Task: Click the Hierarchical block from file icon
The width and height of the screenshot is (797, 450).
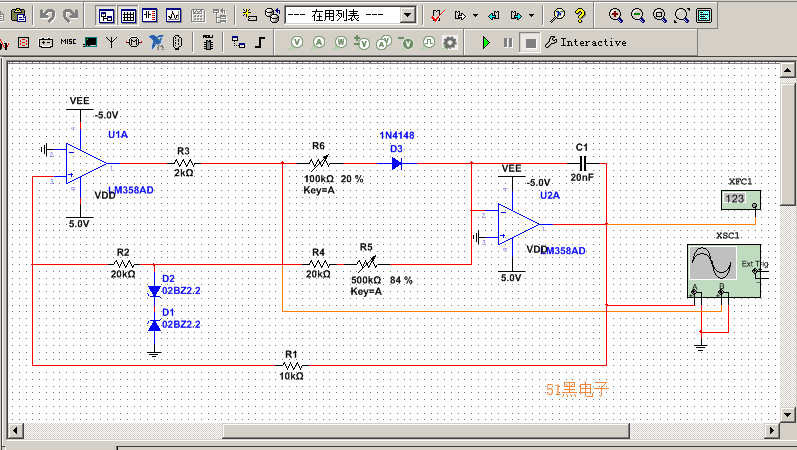Action: pyautogui.click(x=238, y=42)
